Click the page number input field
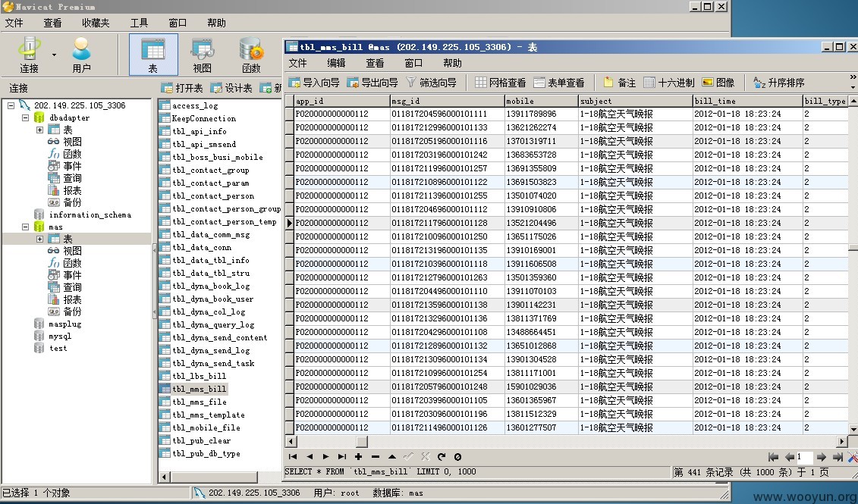 804,457
